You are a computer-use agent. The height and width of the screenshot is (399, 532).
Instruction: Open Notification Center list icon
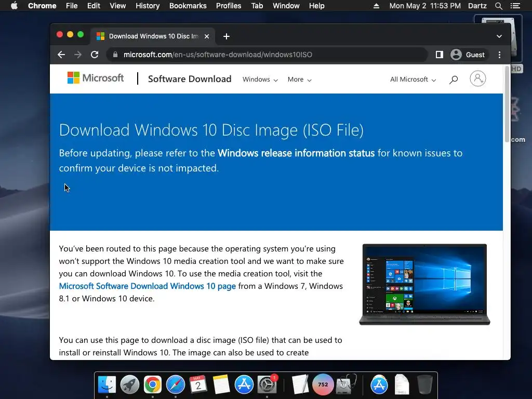(515, 6)
